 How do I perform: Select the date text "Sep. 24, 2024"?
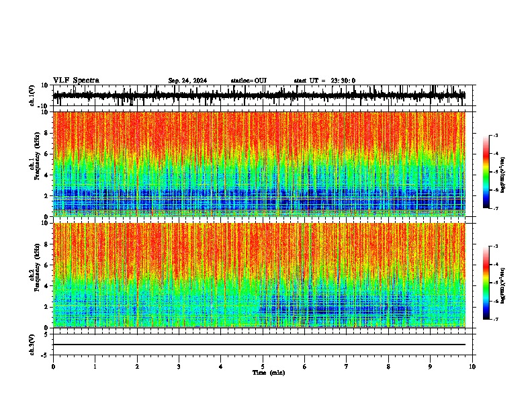(x=187, y=81)
